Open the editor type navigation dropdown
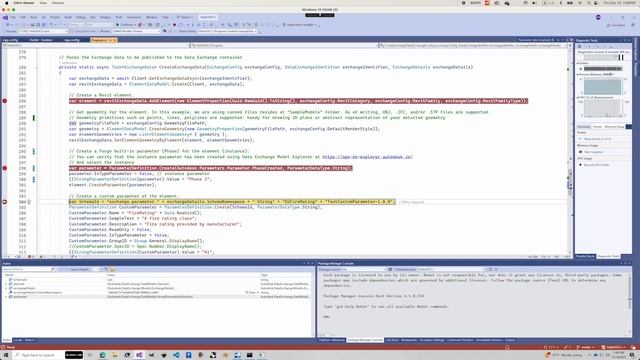The image size is (640, 360). click(x=284, y=46)
